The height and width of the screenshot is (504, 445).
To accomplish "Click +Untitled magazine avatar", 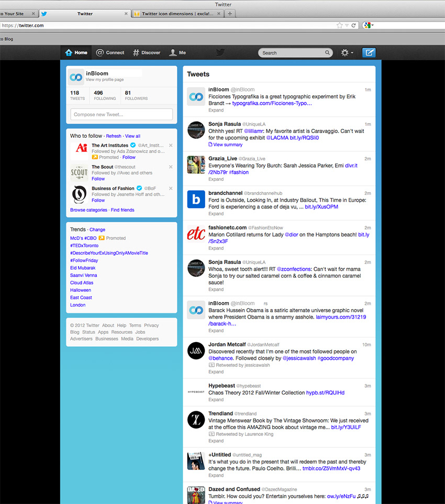I will click(196, 461).
